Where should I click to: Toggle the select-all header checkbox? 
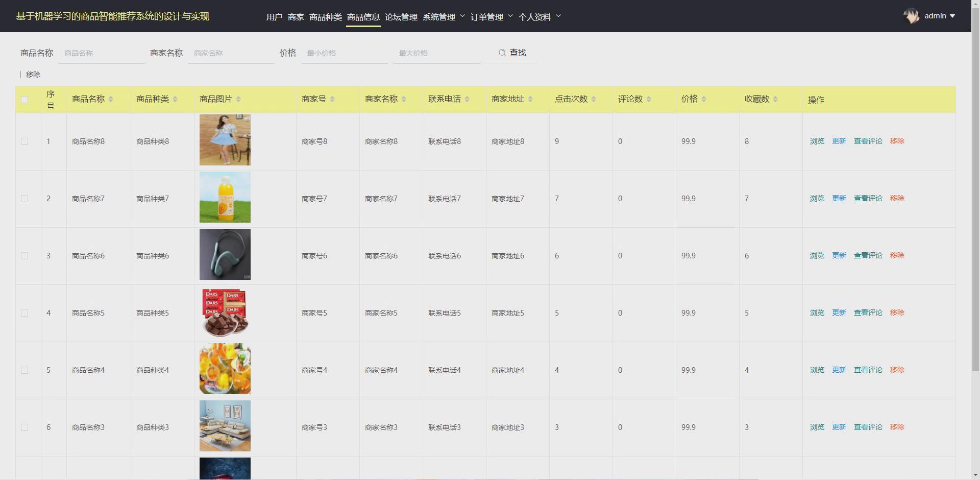(24, 100)
